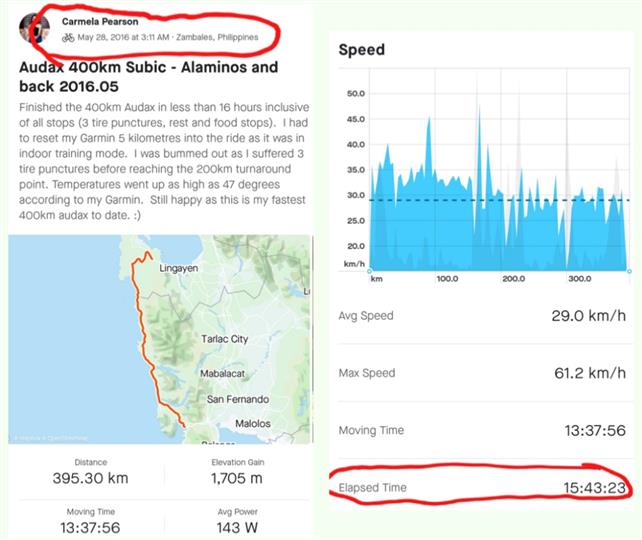Viewport: 642px width, 540px height.
Task: Tap the left start handle of speed chart
Action: coord(369,271)
